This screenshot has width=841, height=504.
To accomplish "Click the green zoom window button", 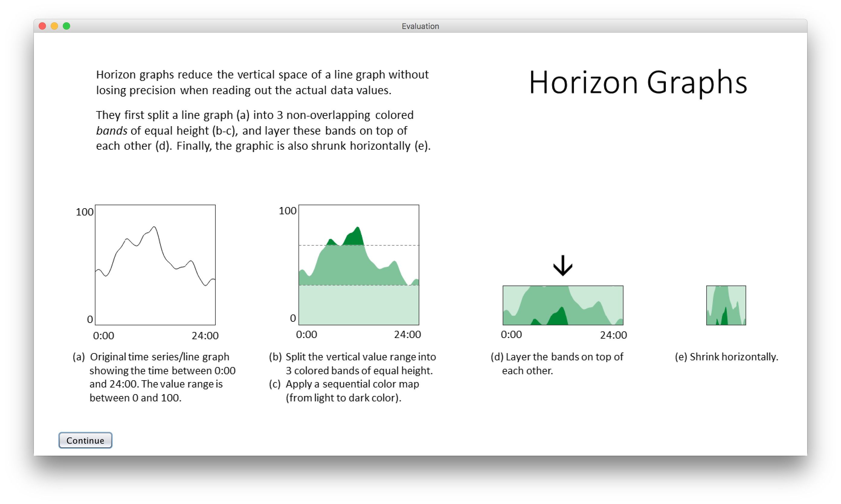I will (67, 26).
